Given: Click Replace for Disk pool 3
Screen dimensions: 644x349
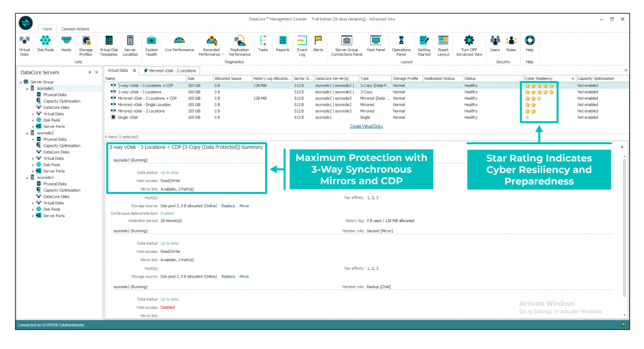Looking at the screenshot, I should click(x=228, y=206).
